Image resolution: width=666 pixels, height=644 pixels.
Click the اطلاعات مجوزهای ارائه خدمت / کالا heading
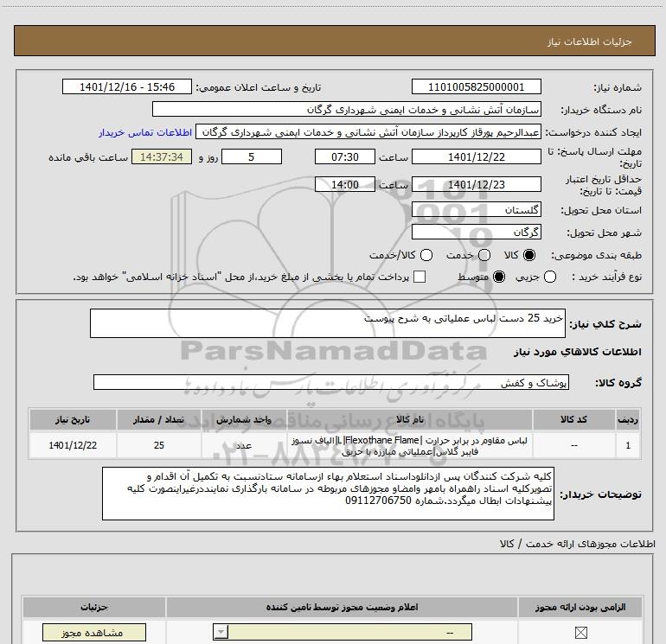578,544
